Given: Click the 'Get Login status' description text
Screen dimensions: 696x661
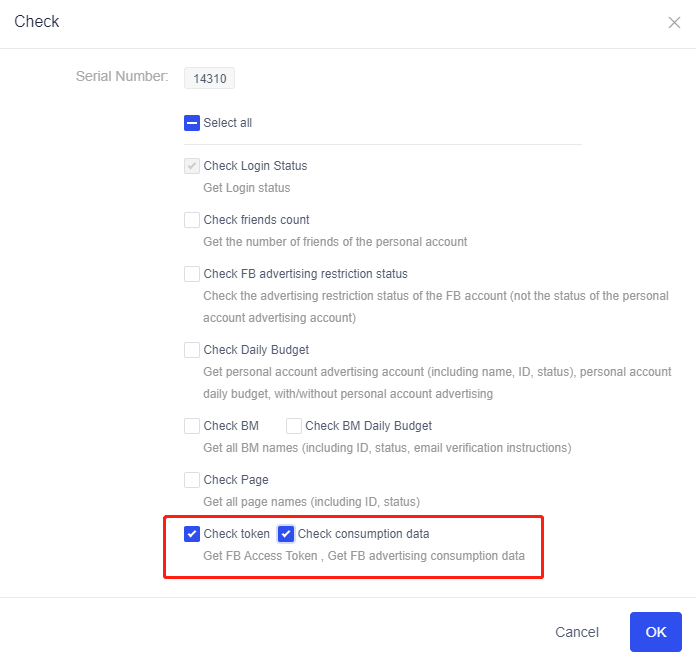Looking at the screenshot, I should [246, 187].
